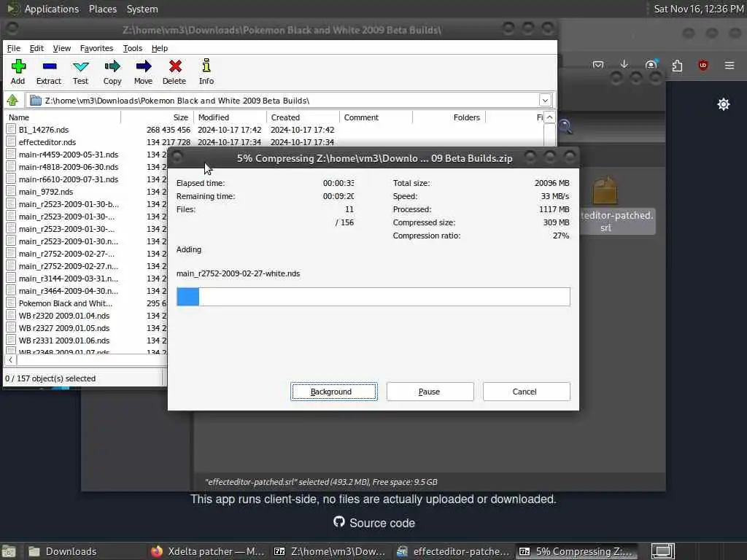Click the Move toolbar icon
This screenshot has height=560, width=747.
click(x=144, y=72)
